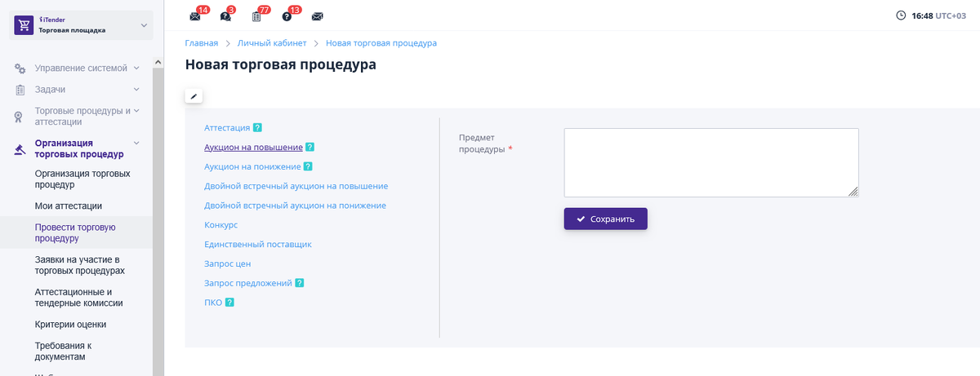Open Аттестационные и тендерные комиссии

(x=79, y=297)
